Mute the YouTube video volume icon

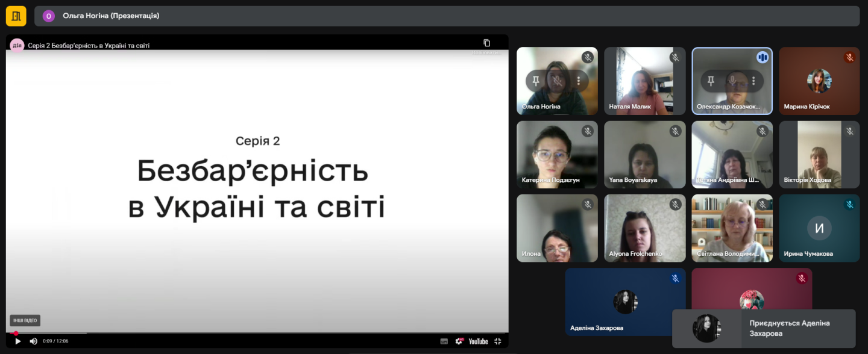click(x=33, y=341)
